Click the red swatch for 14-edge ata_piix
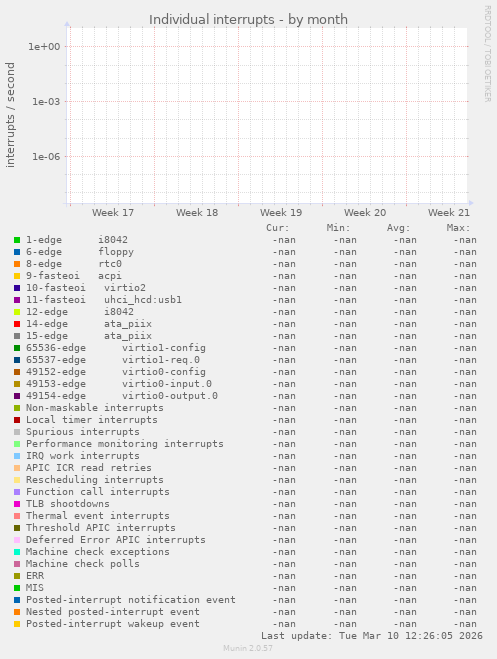 pos(17,324)
